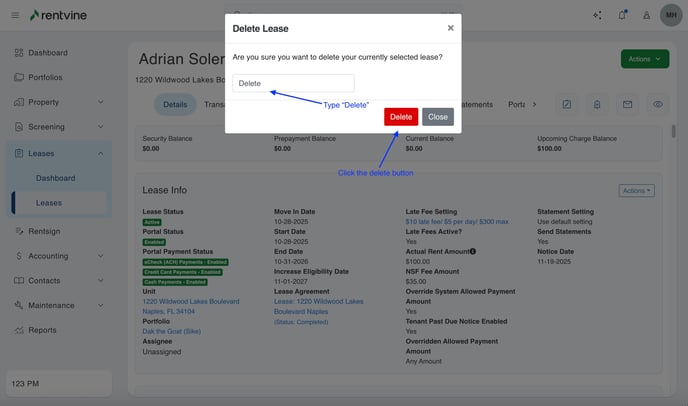Open the MH user avatar menu
The image size is (688, 406).
[669, 15]
